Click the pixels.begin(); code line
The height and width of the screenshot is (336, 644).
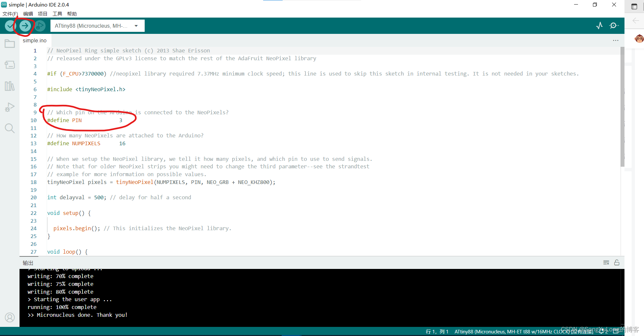(x=77, y=228)
